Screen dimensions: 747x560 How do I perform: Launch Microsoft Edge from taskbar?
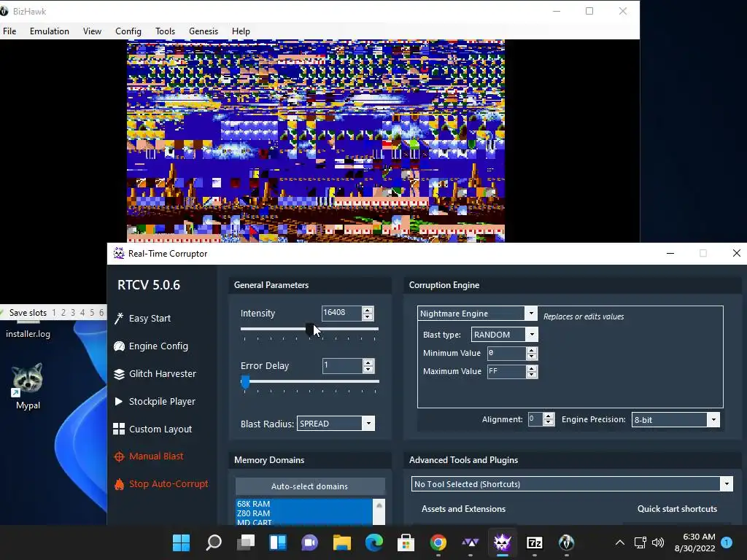[374, 542]
